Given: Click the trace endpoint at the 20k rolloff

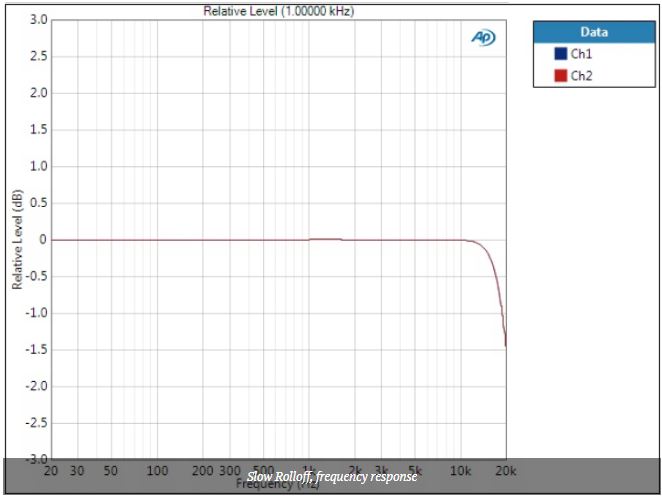Looking at the screenshot, I should click(506, 345).
